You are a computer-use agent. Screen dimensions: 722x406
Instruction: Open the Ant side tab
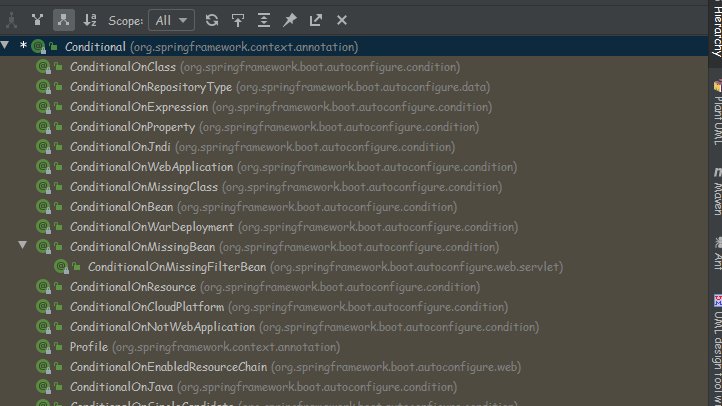tap(716, 253)
